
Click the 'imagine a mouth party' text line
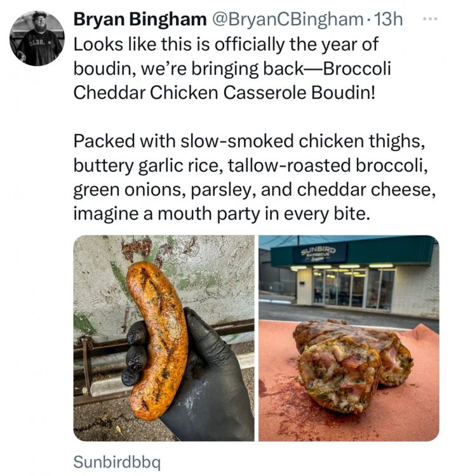[x=220, y=214]
